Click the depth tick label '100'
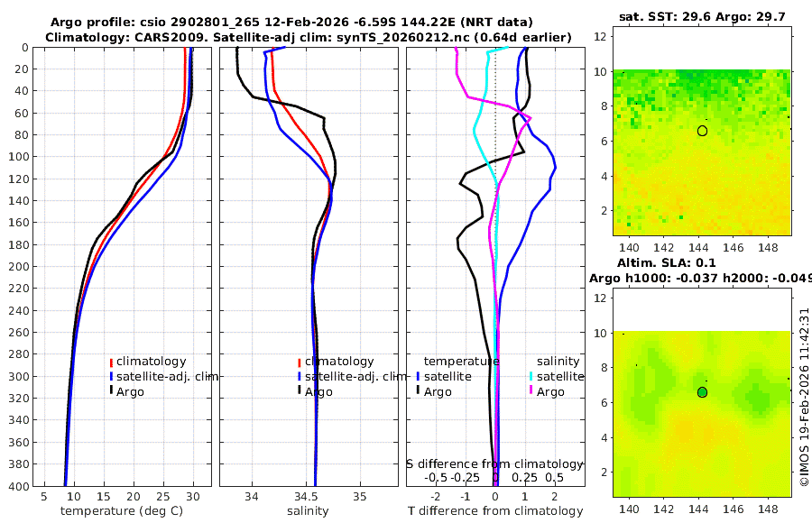Viewport: 812px width, 523px height. [18, 157]
